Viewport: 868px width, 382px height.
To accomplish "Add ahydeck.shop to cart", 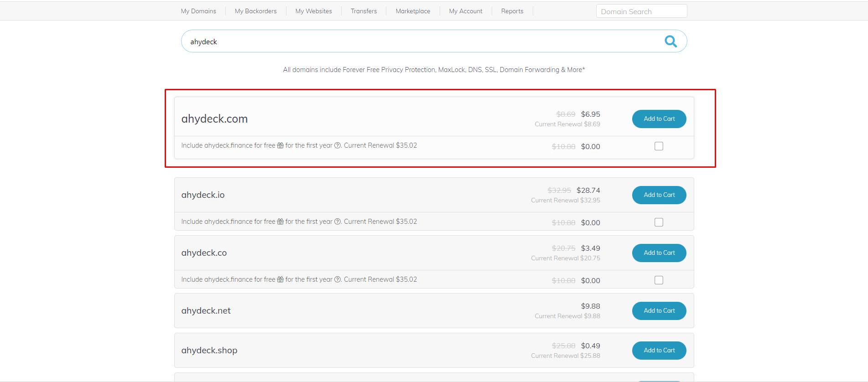I will (659, 351).
